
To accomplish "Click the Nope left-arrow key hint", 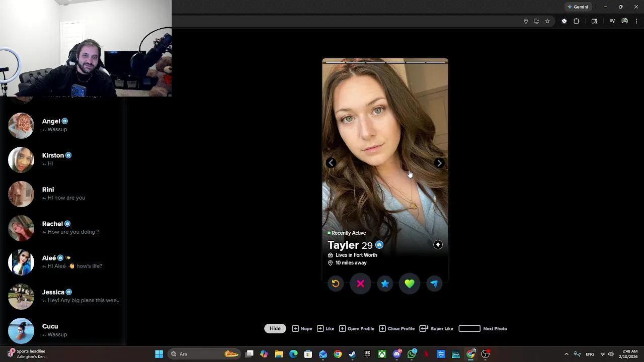I will pyautogui.click(x=302, y=328).
